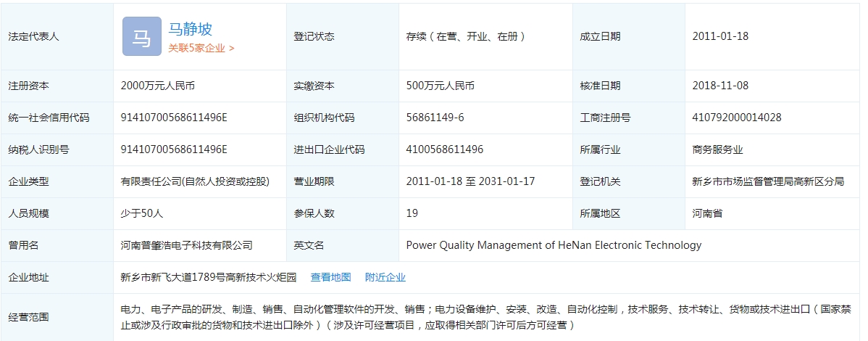Select the organization code 56861149-6

coord(435,118)
